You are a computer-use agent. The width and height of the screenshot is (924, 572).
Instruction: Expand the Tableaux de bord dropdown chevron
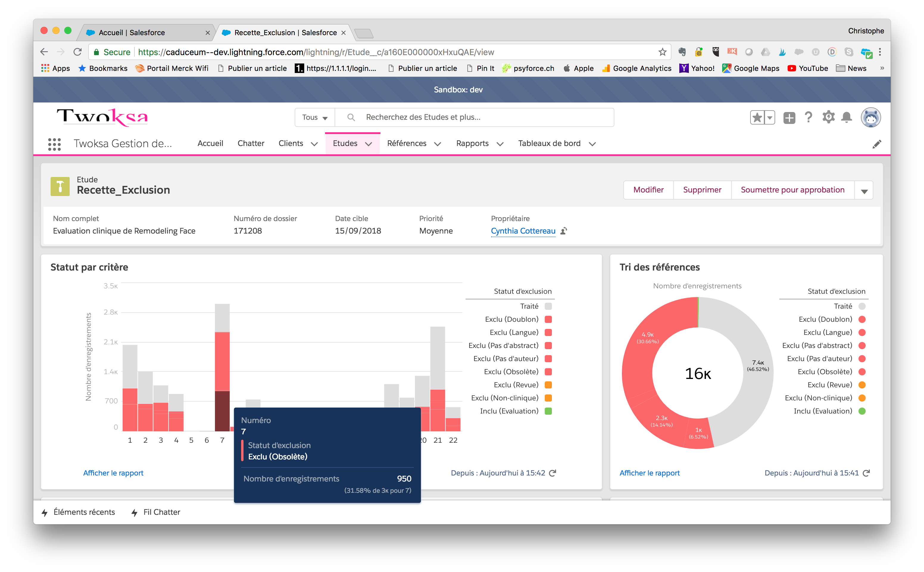(592, 144)
